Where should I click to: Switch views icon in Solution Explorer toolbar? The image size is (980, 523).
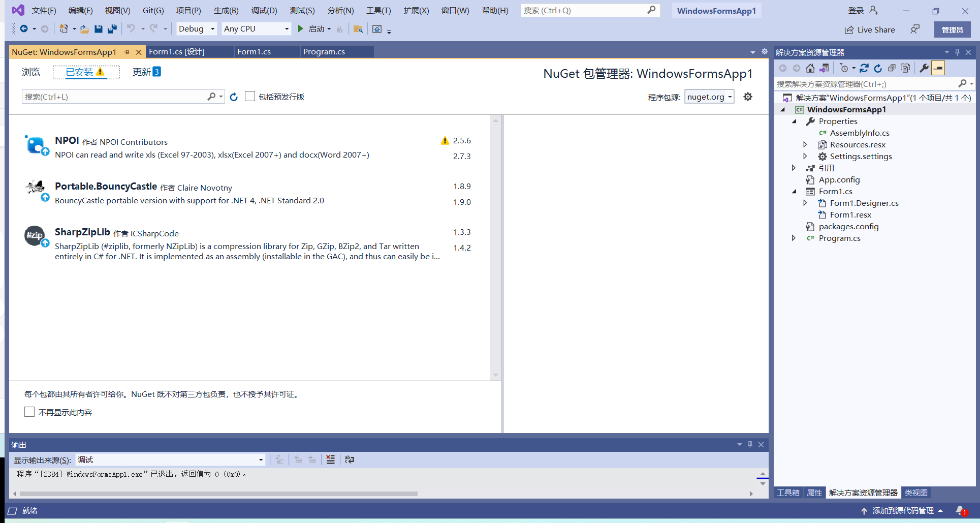[x=824, y=68]
